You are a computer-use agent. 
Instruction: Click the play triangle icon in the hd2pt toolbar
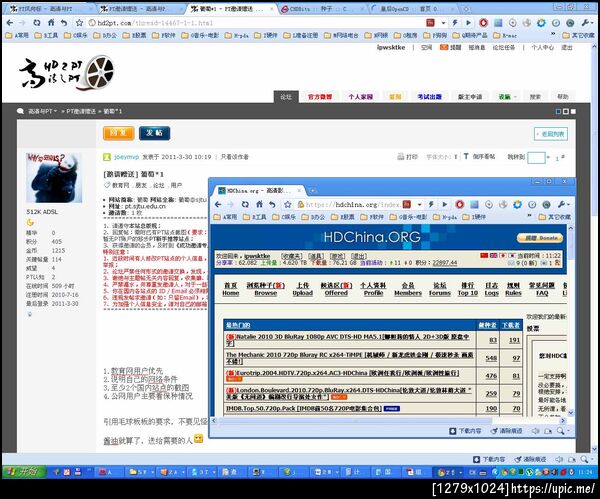(468, 23)
